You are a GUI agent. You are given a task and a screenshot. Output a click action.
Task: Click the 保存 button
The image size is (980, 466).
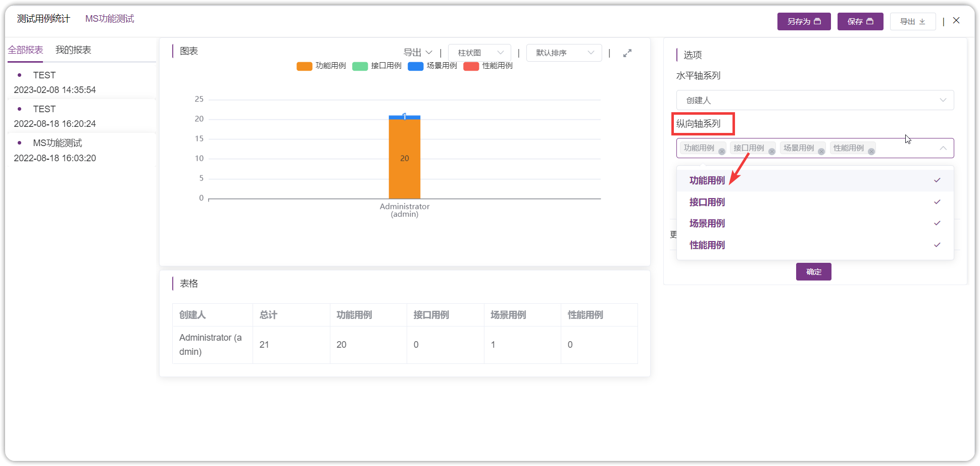tap(860, 21)
